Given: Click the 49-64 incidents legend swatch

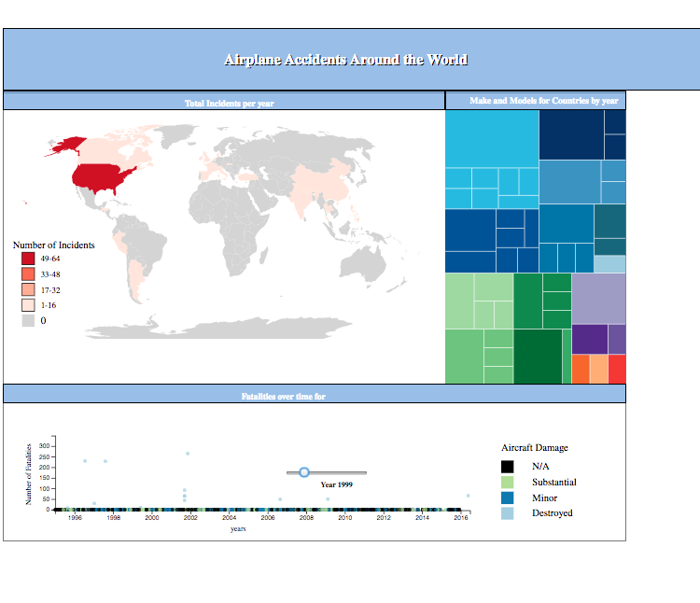Looking at the screenshot, I should tap(28, 259).
